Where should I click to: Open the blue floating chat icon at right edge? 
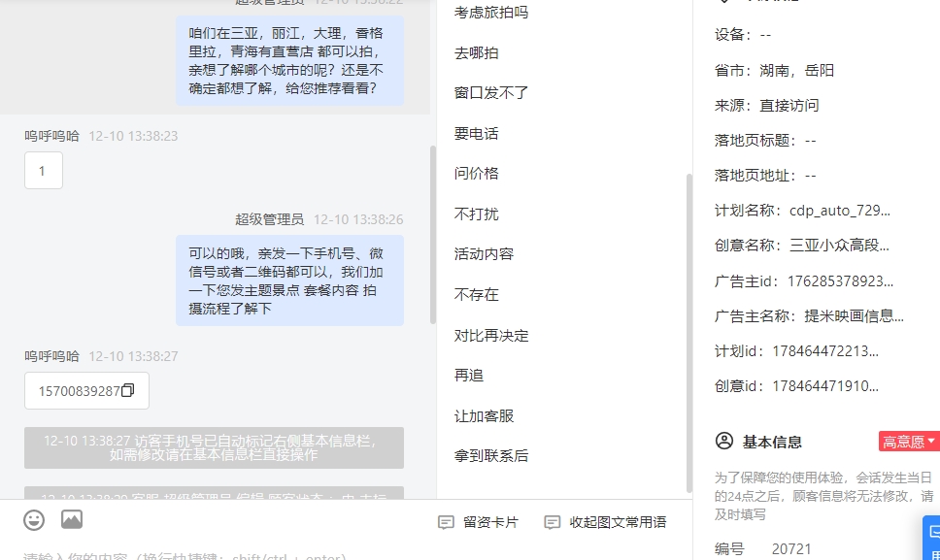click(931, 537)
